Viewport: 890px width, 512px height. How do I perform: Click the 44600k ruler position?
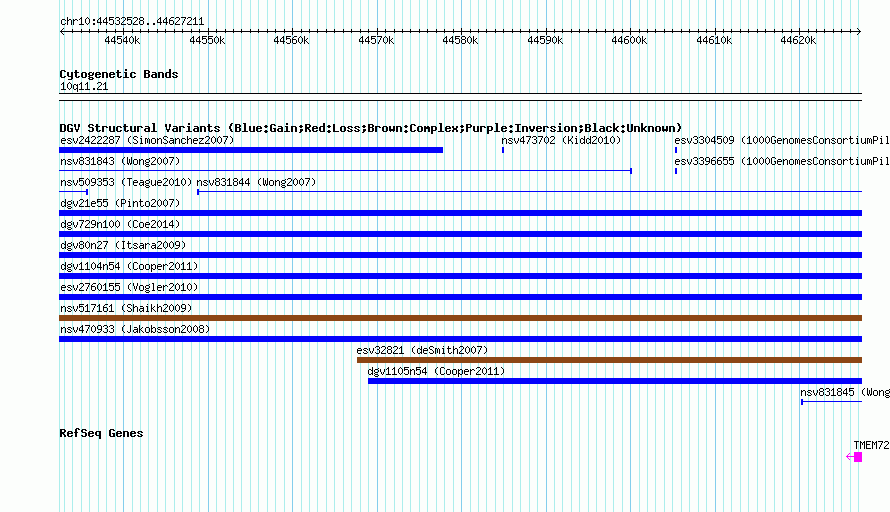(x=629, y=40)
